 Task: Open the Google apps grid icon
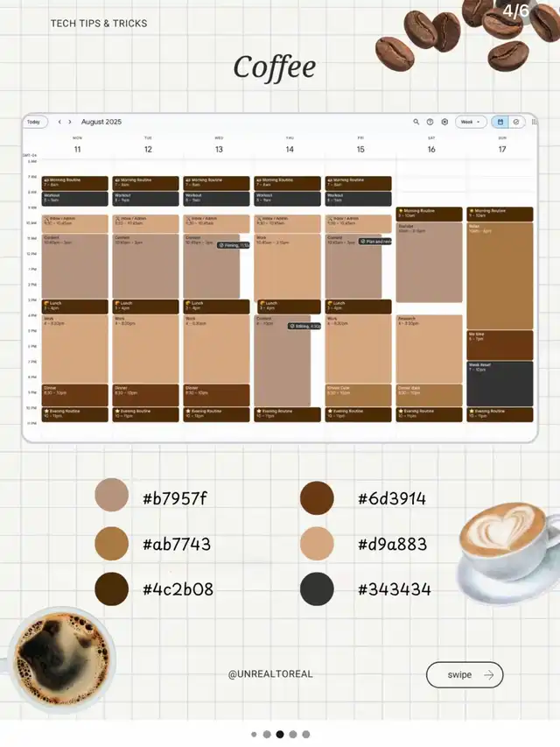click(x=534, y=122)
